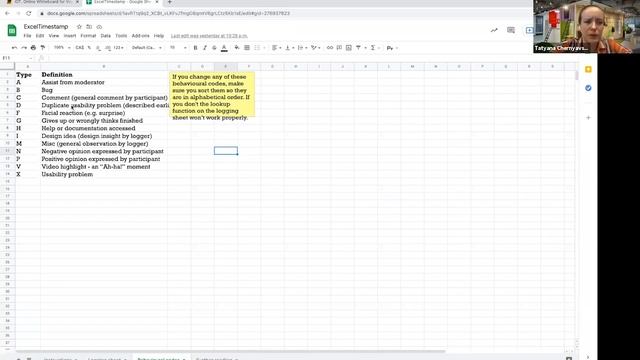
Task: Open Google Tasks in the side panel
Action: (588, 88)
